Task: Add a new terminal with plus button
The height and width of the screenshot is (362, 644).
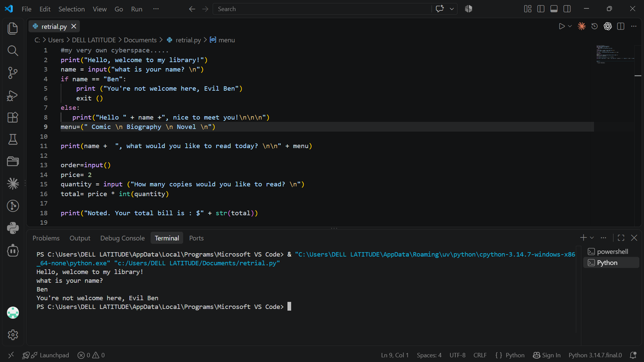Action: pos(584,238)
